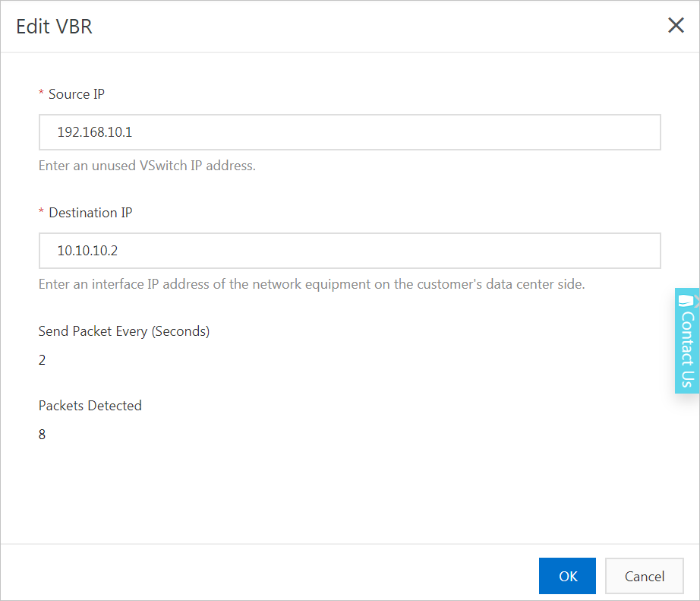This screenshot has width=700, height=601.
Task: Click the 'Enter an unused VSwitch IP address.' hint
Action: point(147,166)
